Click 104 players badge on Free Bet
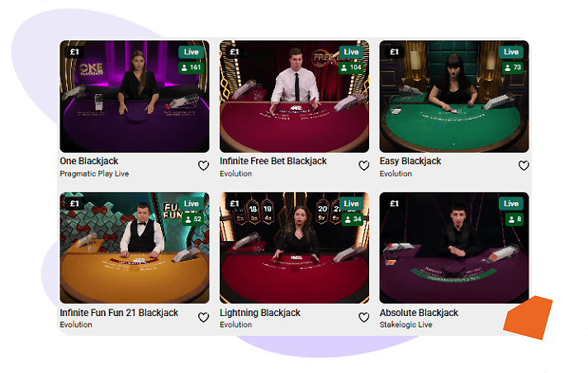Viewport: 588px width, 373px height. tap(351, 68)
